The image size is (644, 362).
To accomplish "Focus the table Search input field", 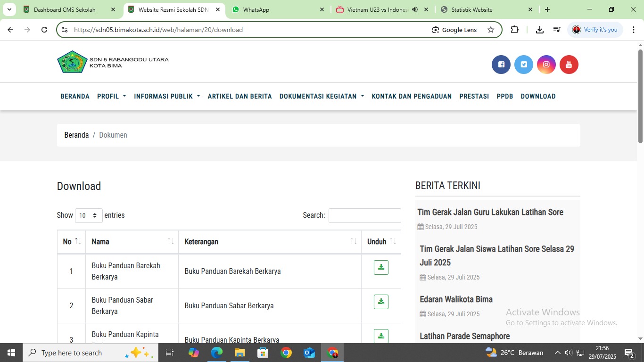I will 365,215.
